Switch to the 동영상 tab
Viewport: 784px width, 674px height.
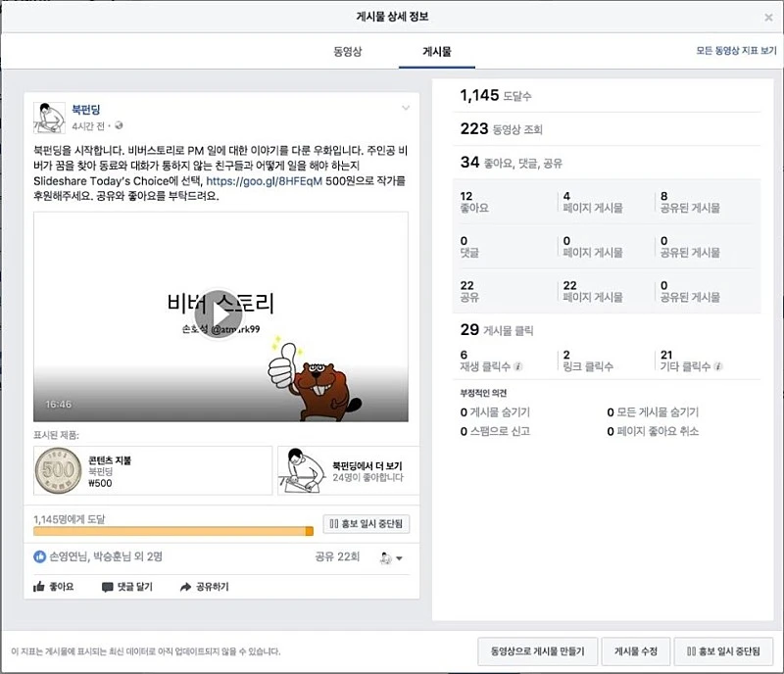(348, 51)
